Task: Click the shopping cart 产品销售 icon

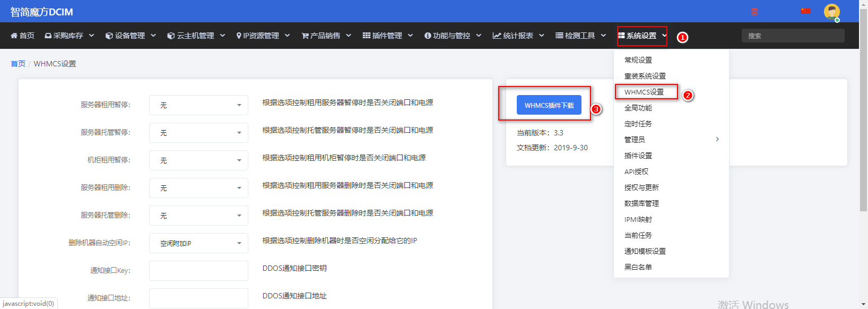Action: tap(305, 36)
